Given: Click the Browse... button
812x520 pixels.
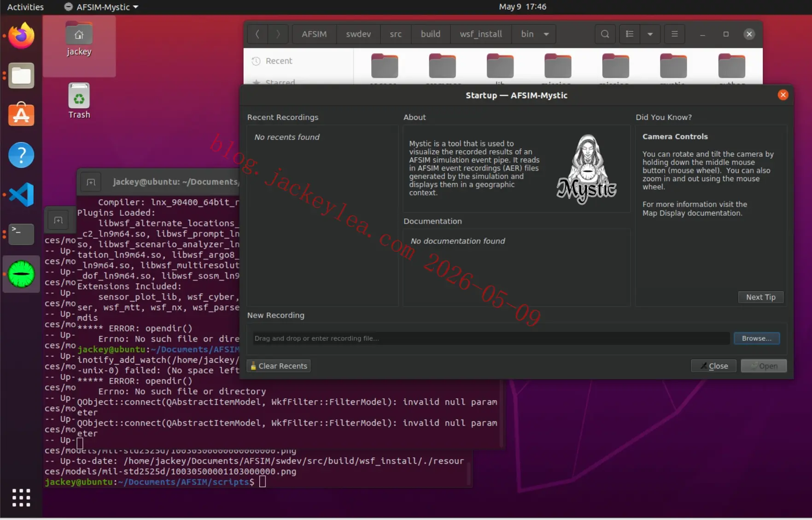Looking at the screenshot, I should click(x=756, y=338).
